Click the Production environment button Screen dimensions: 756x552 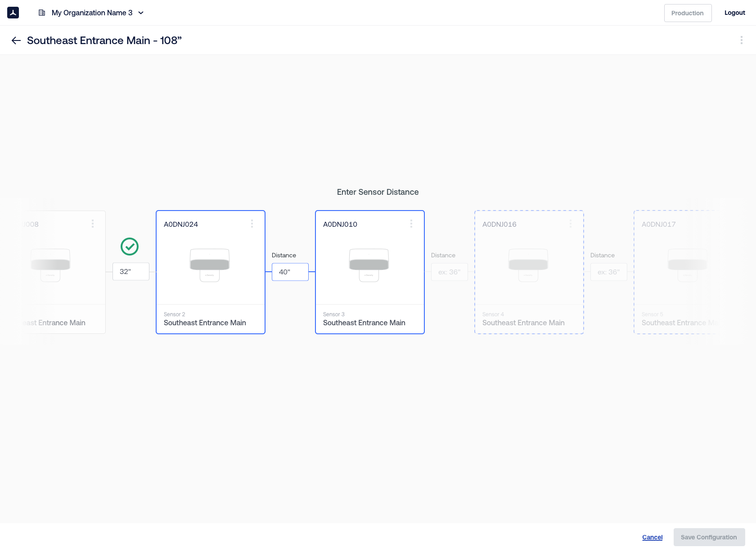pos(688,13)
